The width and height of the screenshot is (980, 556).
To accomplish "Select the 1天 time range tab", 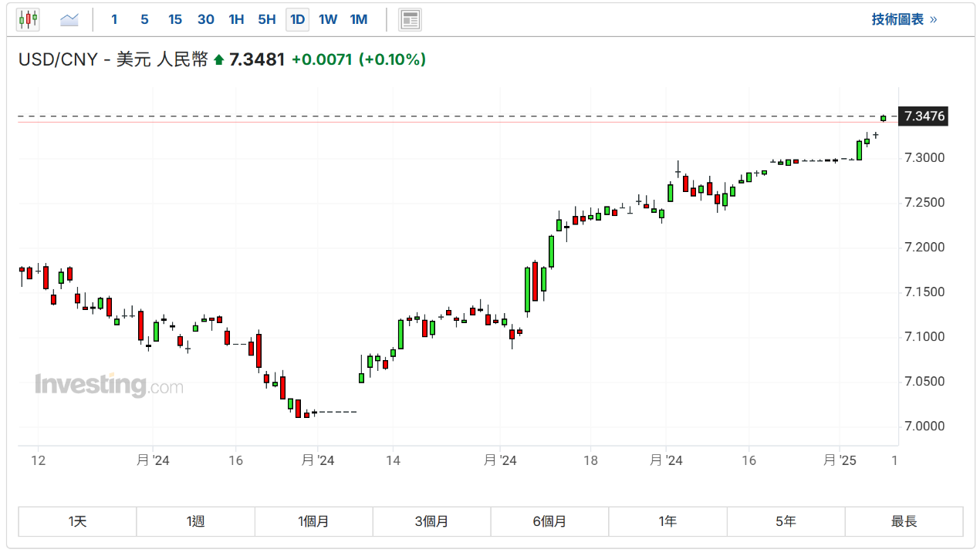I will [77, 521].
